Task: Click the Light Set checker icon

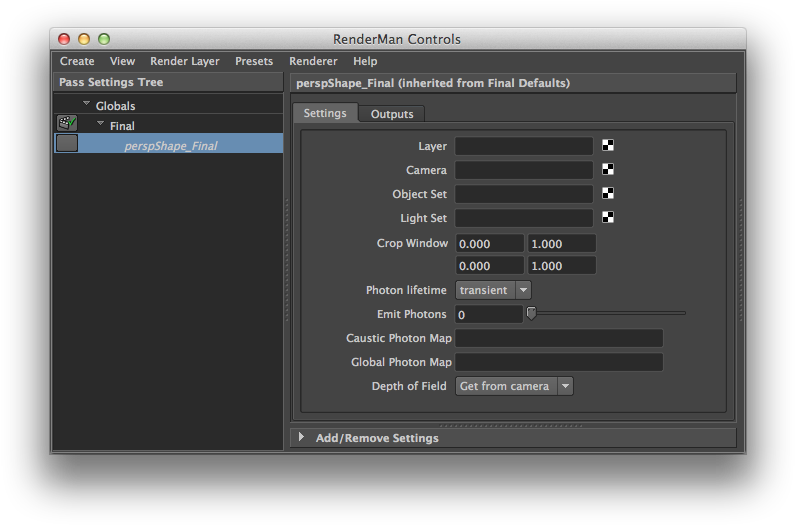Action: point(608,218)
